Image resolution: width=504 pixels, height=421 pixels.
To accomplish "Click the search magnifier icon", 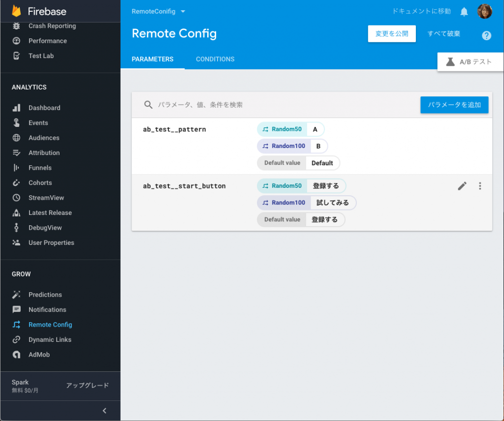I will pyautogui.click(x=148, y=105).
